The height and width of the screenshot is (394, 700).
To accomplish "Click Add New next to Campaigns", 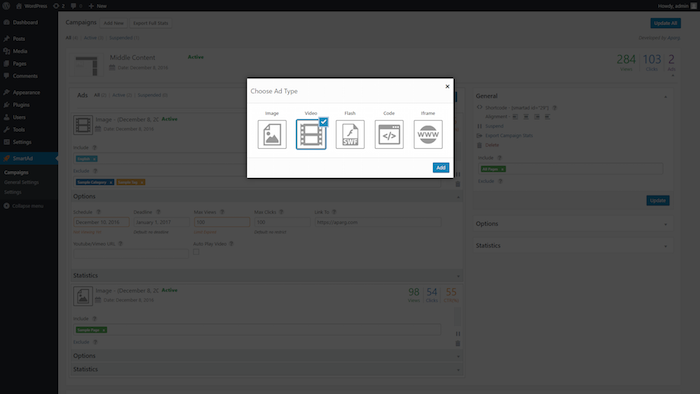I will [x=113, y=23].
